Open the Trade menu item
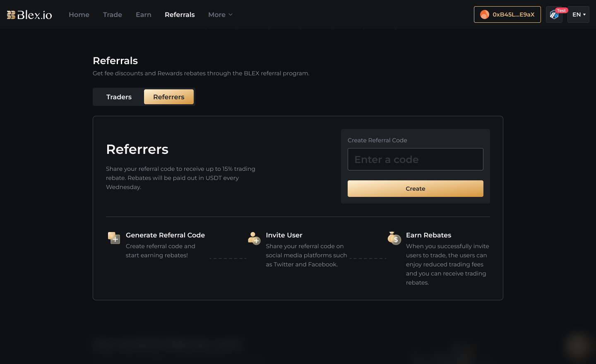The width and height of the screenshot is (596, 364). coord(113,14)
